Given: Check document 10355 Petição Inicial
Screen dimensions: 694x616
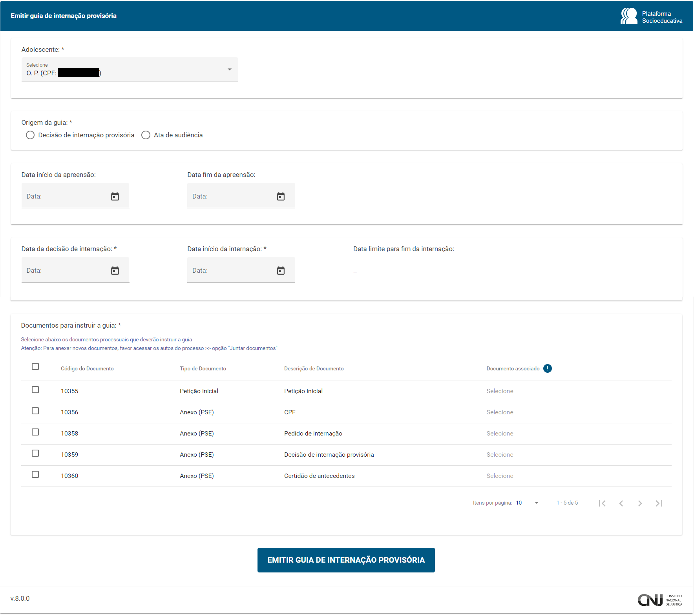Looking at the screenshot, I should (35, 390).
